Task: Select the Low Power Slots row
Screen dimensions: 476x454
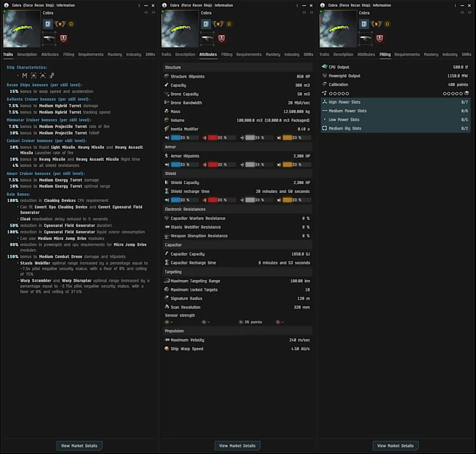Action: point(395,120)
